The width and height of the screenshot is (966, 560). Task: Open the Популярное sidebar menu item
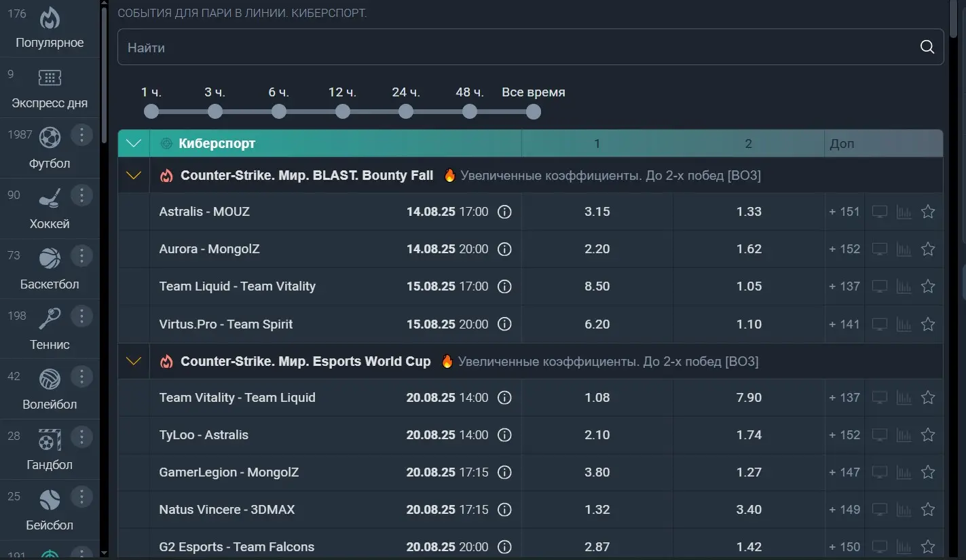point(50,29)
